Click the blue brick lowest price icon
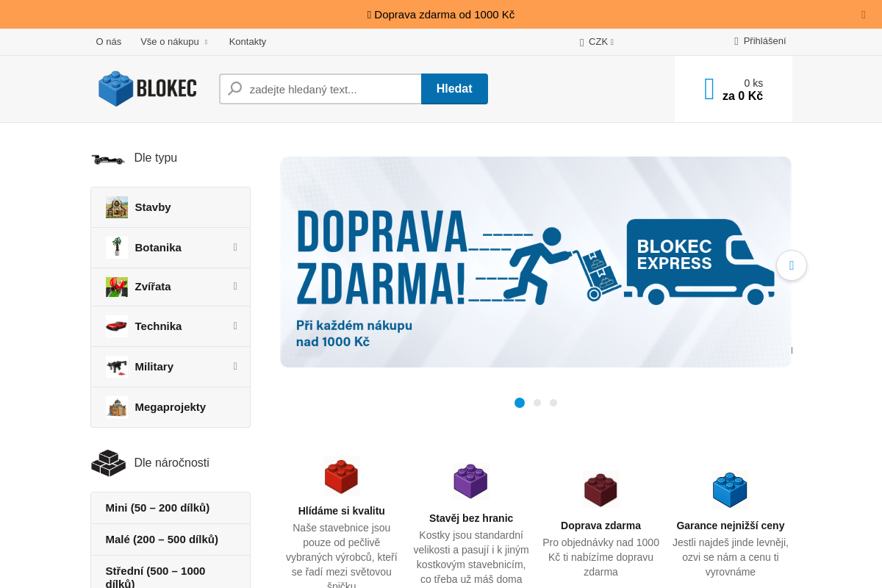Image resolution: width=882 pixels, height=588 pixels. [730, 490]
